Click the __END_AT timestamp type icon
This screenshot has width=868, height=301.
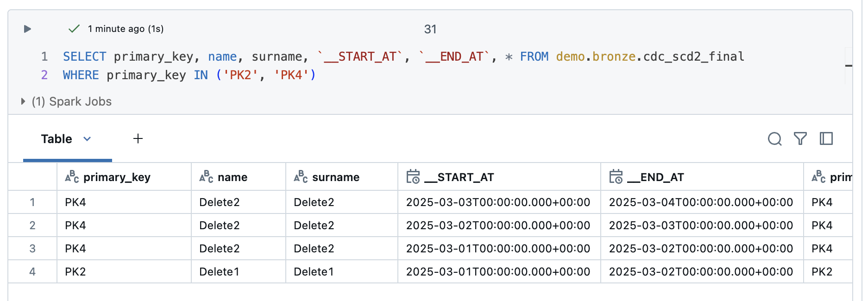click(x=616, y=177)
